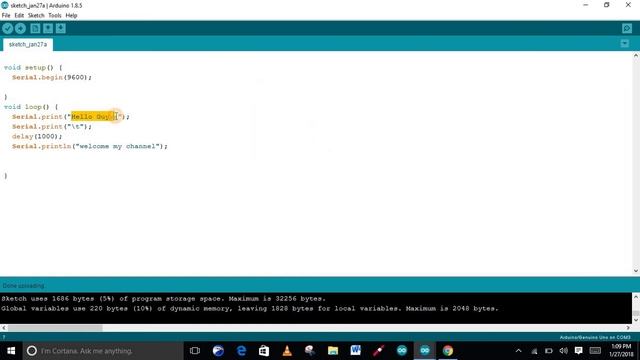Open VLC media player from the taskbar
The height and width of the screenshot is (360, 640).
point(287,351)
